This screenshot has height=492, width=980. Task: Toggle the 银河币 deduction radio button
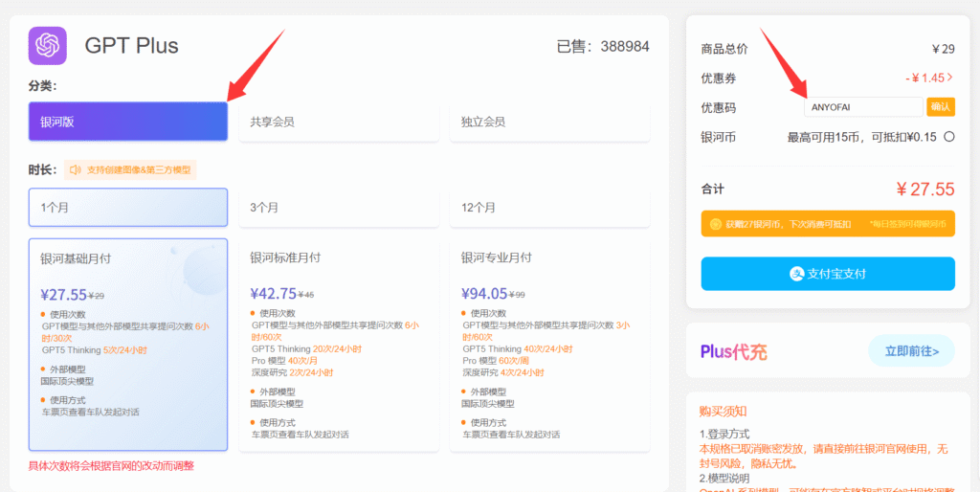(948, 136)
